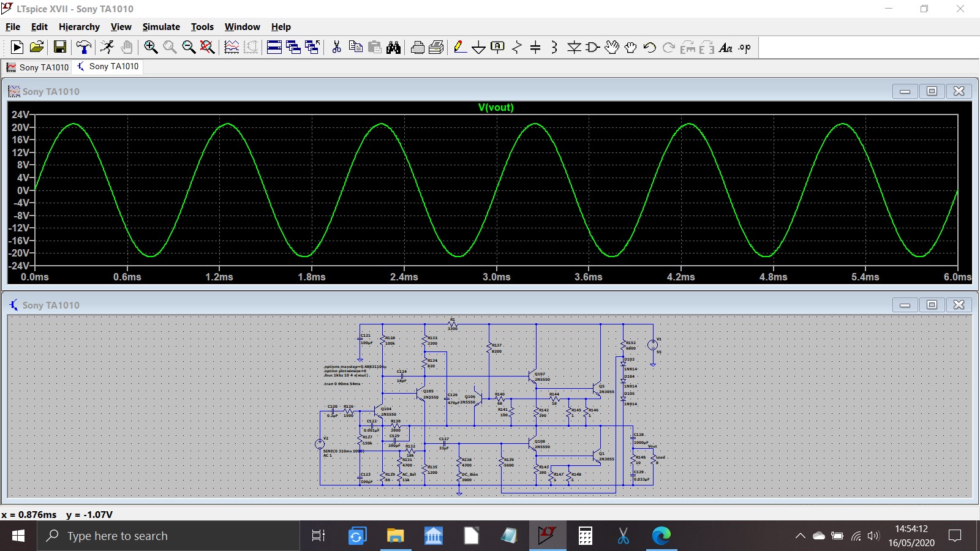Open the Tools menu
The height and width of the screenshot is (551, 980).
point(202,27)
